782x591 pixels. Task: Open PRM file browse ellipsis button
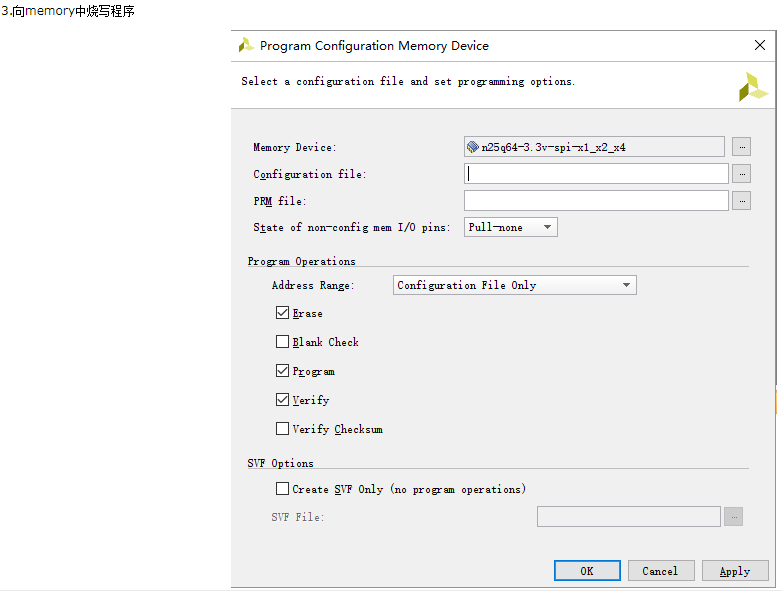tap(741, 200)
